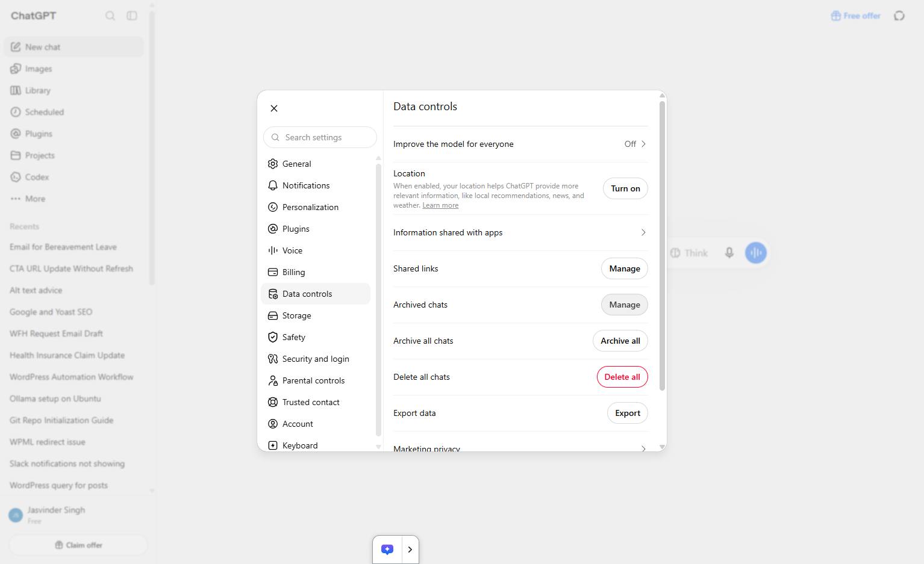Manage shared links
Image resolution: width=924 pixels, height=564 pixels.
click(x=625, y=268)
